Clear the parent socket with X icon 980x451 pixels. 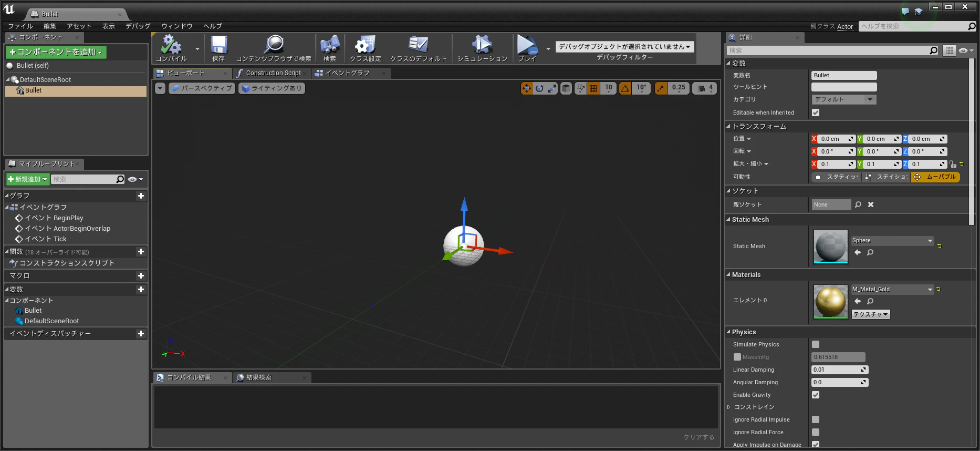pyautogui.click(x=871, y=204)
